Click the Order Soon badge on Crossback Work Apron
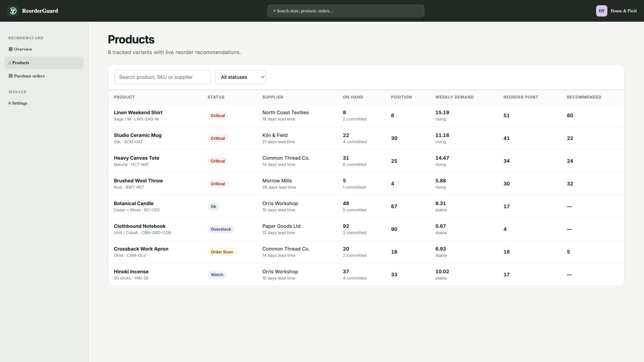This screenshot has height=362, width=644. coord(222,252)
